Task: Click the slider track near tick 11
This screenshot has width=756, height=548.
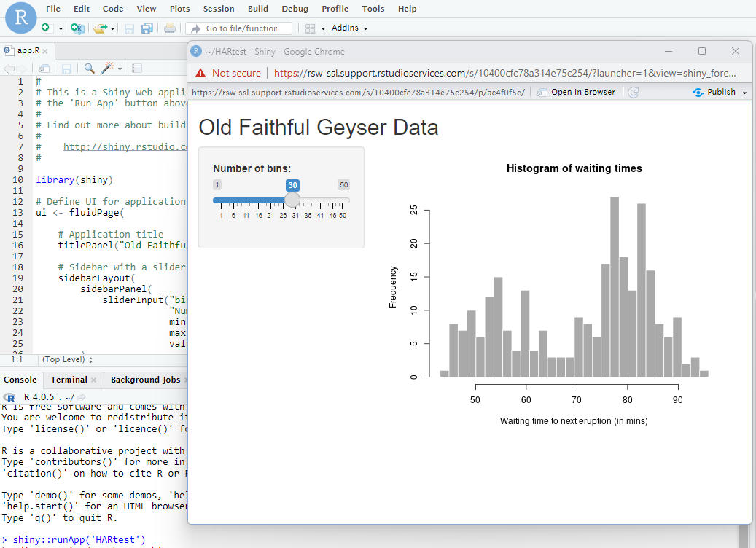Action: tap(246, 200)
